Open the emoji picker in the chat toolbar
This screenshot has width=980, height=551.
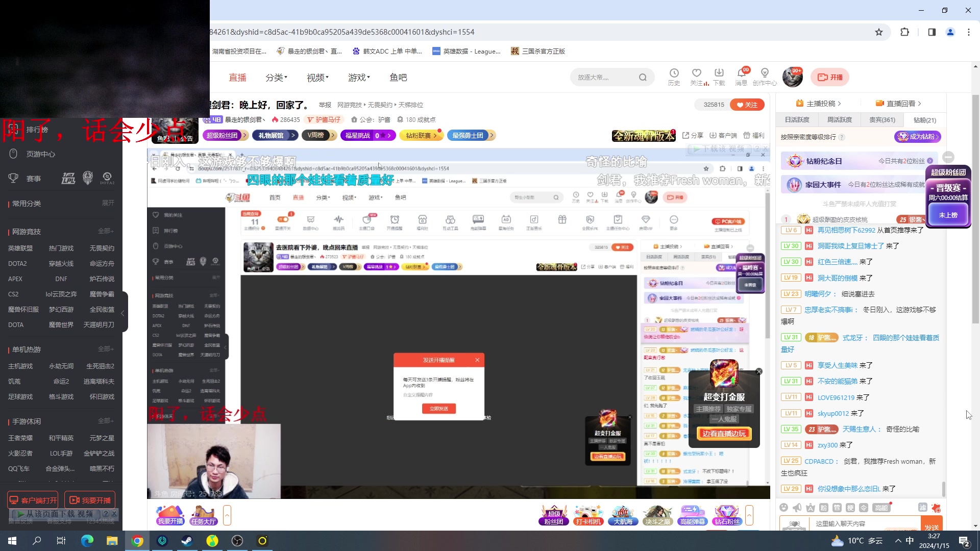[x=784, y=507]
